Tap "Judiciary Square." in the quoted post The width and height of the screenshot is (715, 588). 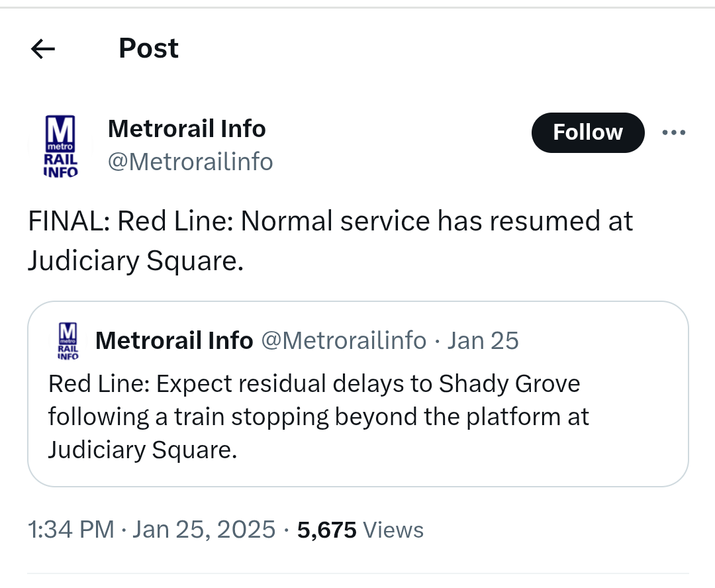click(142, 450)
